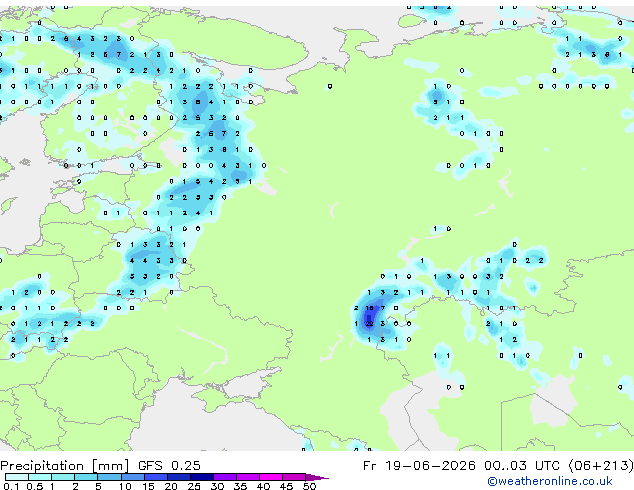The width and height of the screenshot is (634, 490).
Task: Click the legend scale label '10'
Action: pyautogui.click(x=125, y=486)
